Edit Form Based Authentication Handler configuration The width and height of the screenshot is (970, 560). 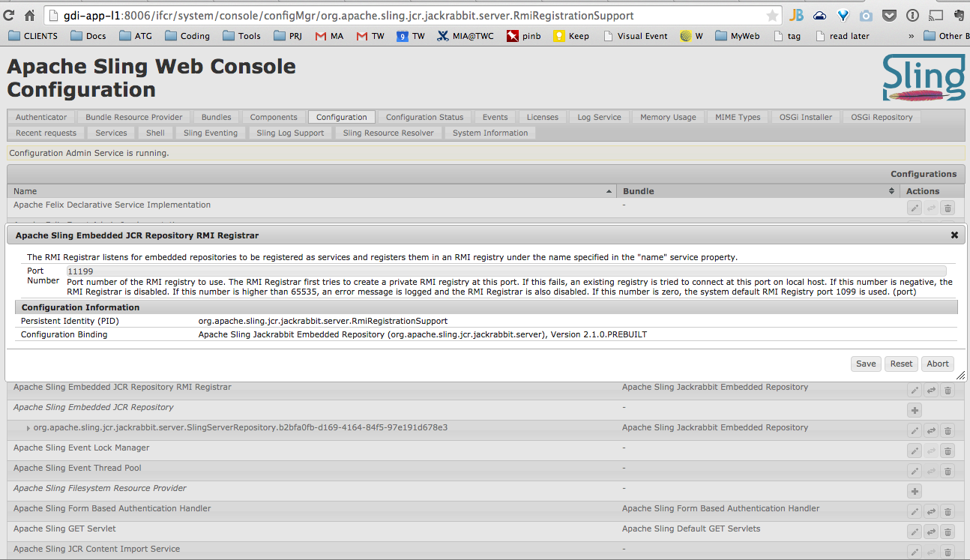click(915, 512)
